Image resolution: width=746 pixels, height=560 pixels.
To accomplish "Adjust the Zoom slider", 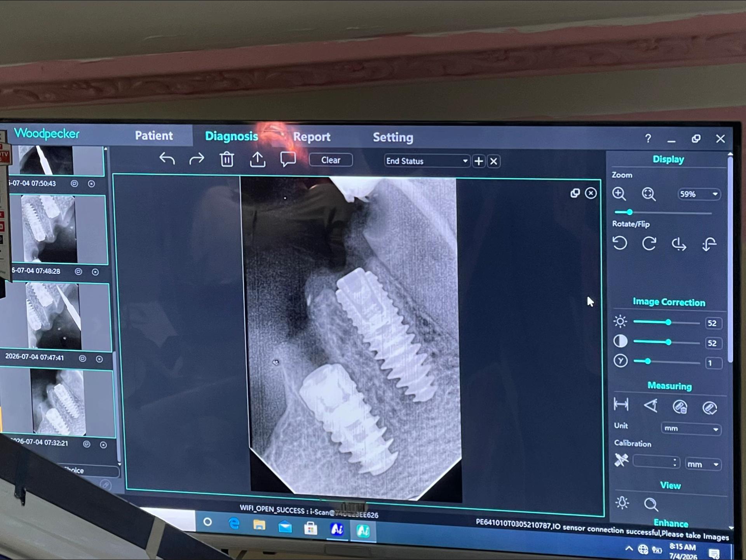I will point(663,212).
